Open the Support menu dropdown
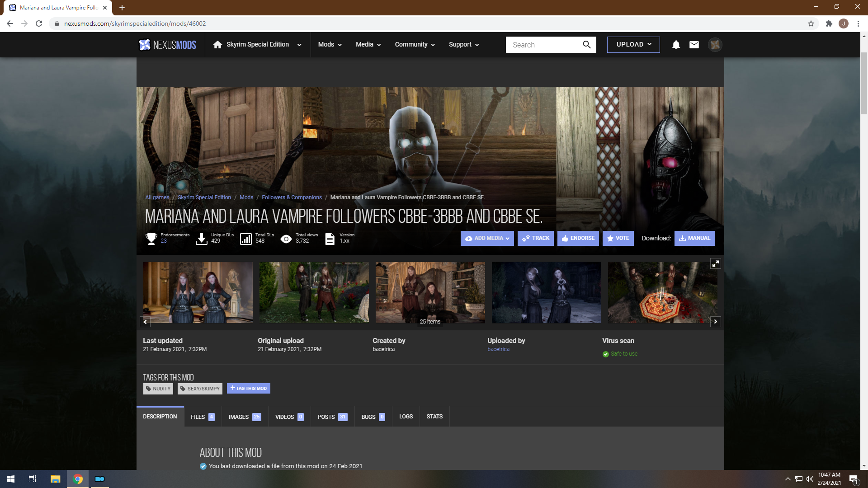The height and width of the screenshot is (488, 868). click(464, 45)
